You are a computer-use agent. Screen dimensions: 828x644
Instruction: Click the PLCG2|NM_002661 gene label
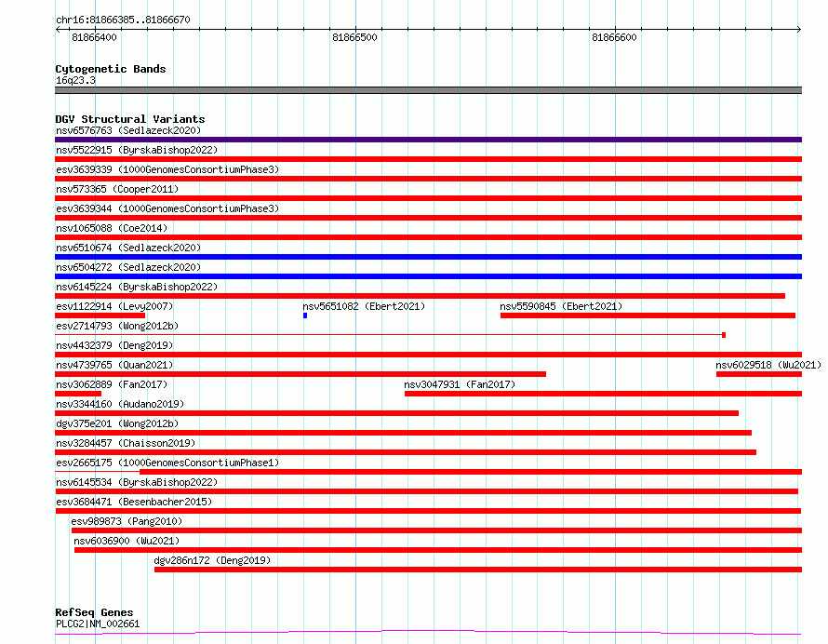[98, 624]
